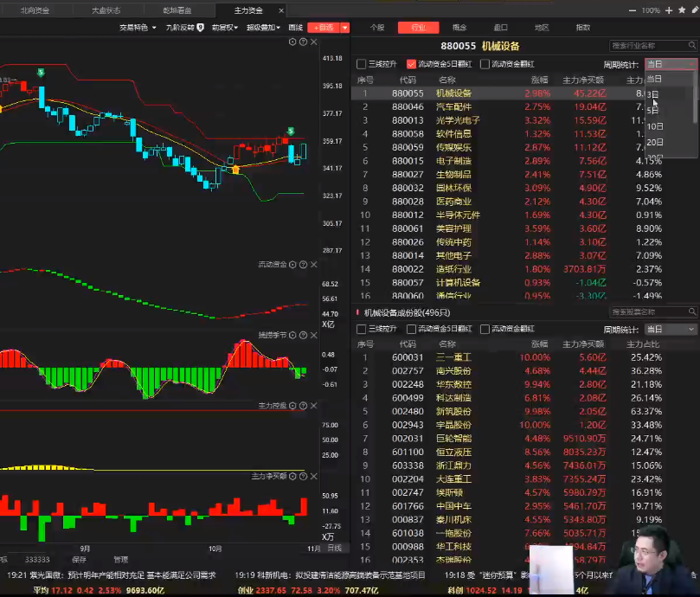Uncheck 流动资金5日翻红 in industry list
The image size is (700, 597).
411,64
